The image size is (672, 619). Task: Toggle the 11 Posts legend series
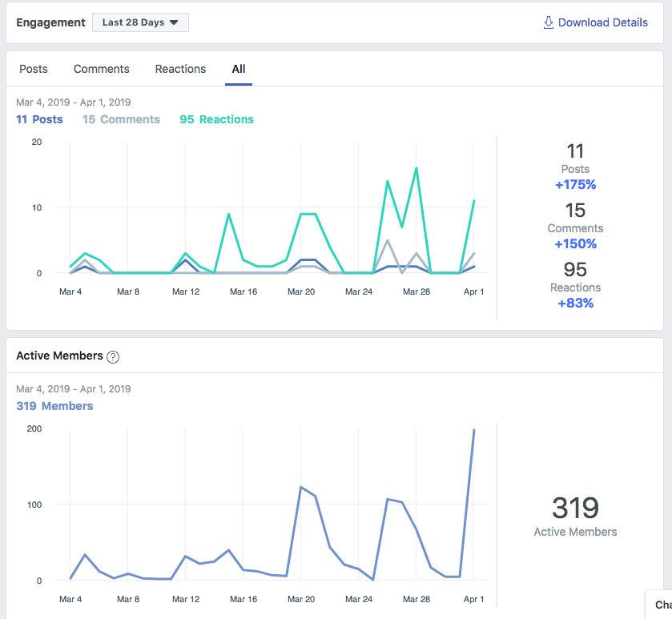39,119
